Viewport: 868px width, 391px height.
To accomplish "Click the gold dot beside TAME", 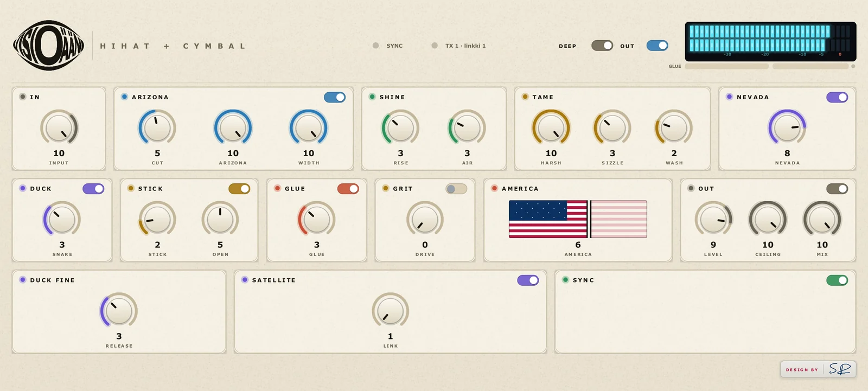I will [525, 97].
